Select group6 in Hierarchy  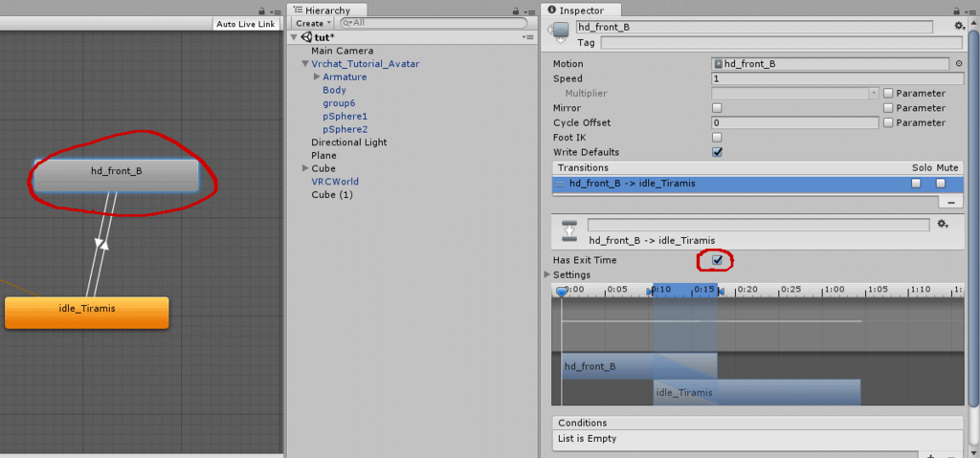[x=339, y=103]
